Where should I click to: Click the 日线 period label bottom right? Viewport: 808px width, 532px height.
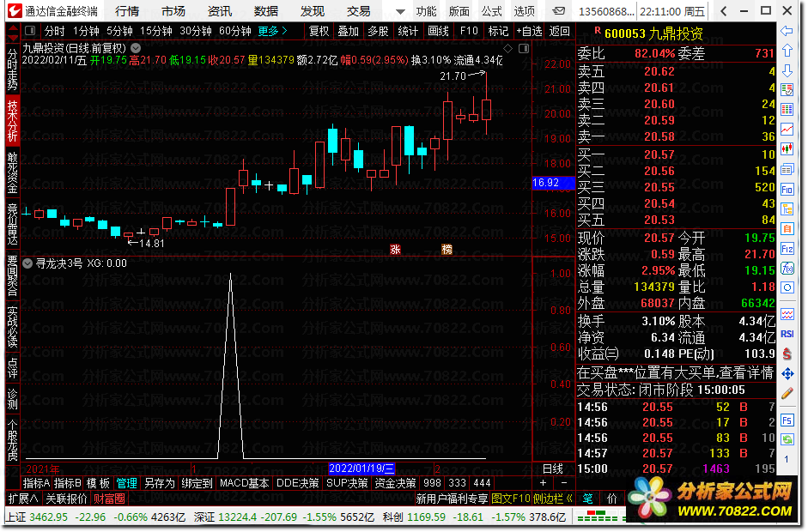(553, 469)
